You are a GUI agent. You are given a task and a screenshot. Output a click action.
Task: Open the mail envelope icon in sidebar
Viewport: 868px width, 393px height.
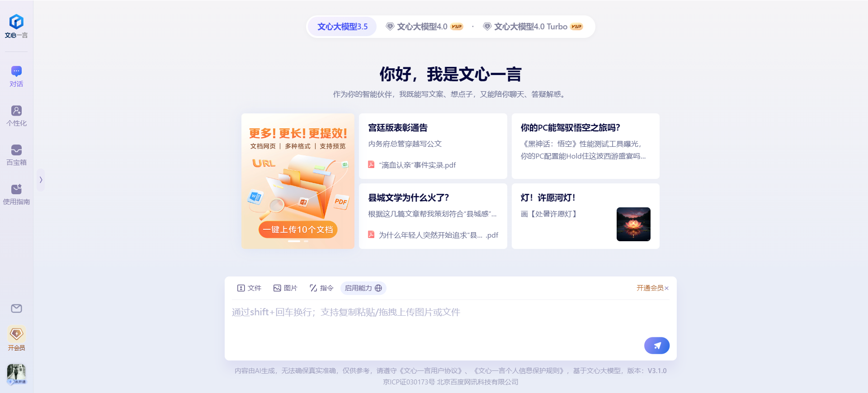click(16, 309)
